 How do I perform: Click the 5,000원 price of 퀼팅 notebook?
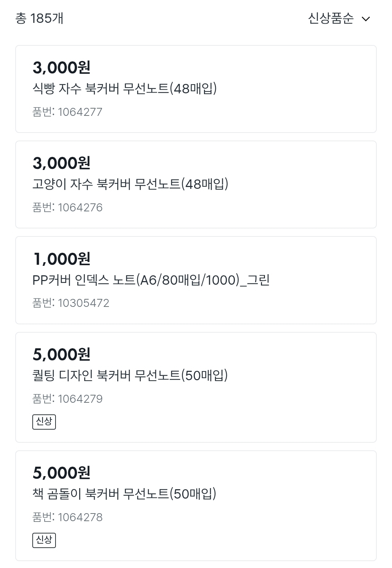(x=61, y=354)
